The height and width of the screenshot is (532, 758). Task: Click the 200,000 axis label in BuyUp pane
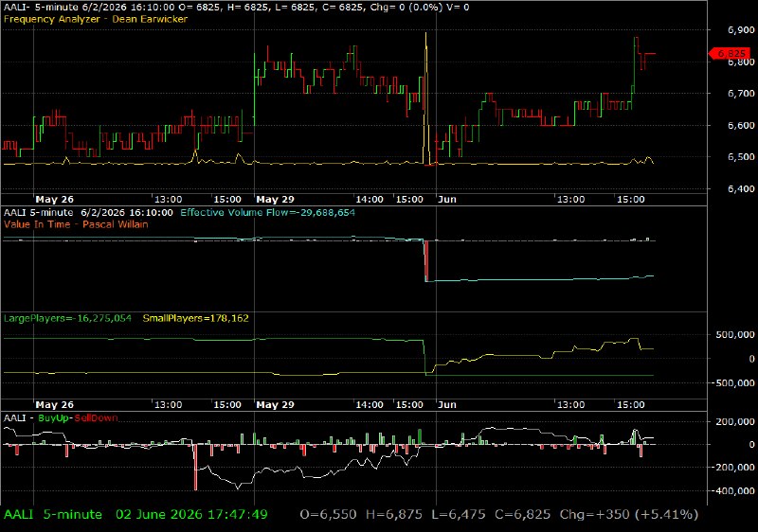click(735, 422)
